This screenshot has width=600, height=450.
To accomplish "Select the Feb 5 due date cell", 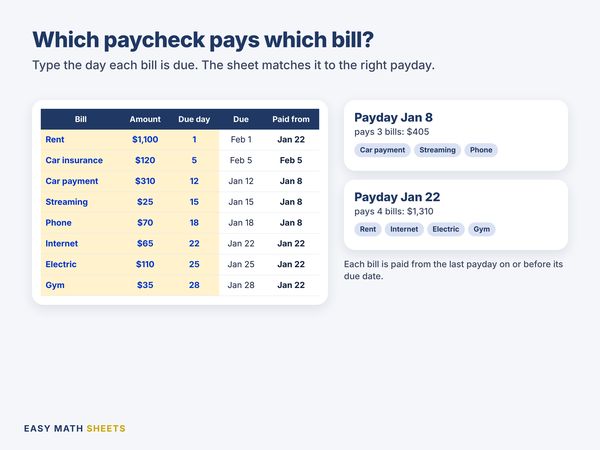I will tap(241, 160).
